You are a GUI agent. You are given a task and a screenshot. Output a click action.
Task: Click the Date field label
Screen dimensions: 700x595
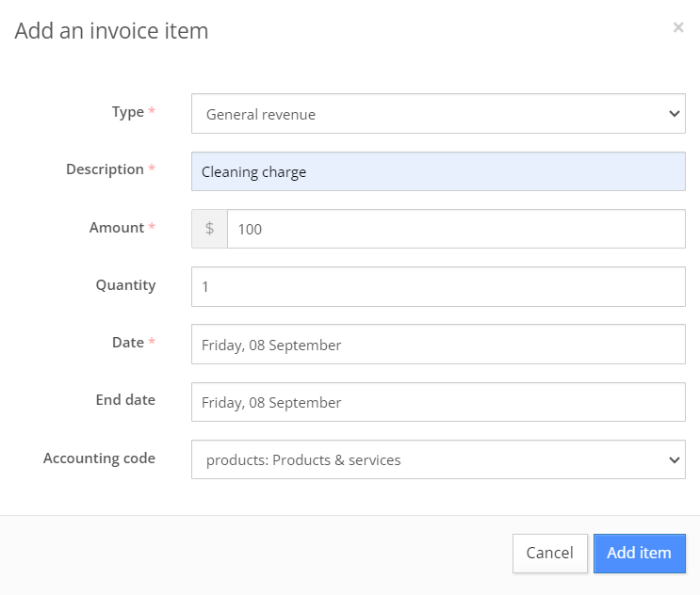pyautogui.click(x=128, y=343)
